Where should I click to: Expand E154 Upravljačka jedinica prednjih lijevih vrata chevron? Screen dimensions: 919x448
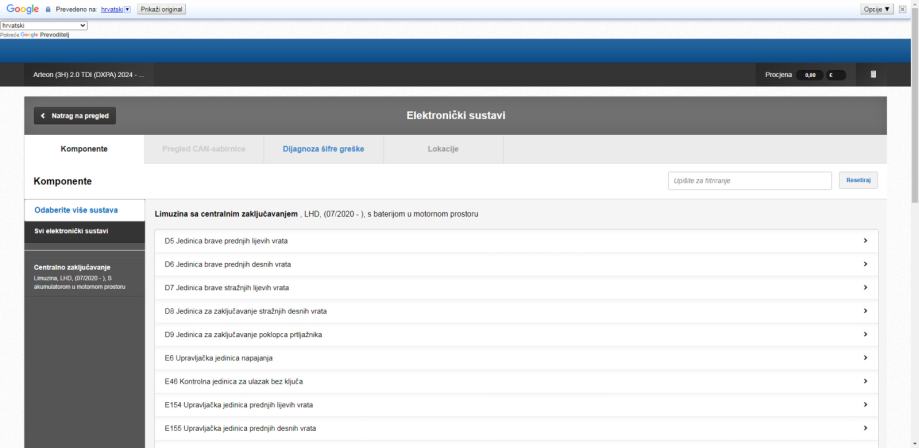pyautogui.click(x=865, y=405)
